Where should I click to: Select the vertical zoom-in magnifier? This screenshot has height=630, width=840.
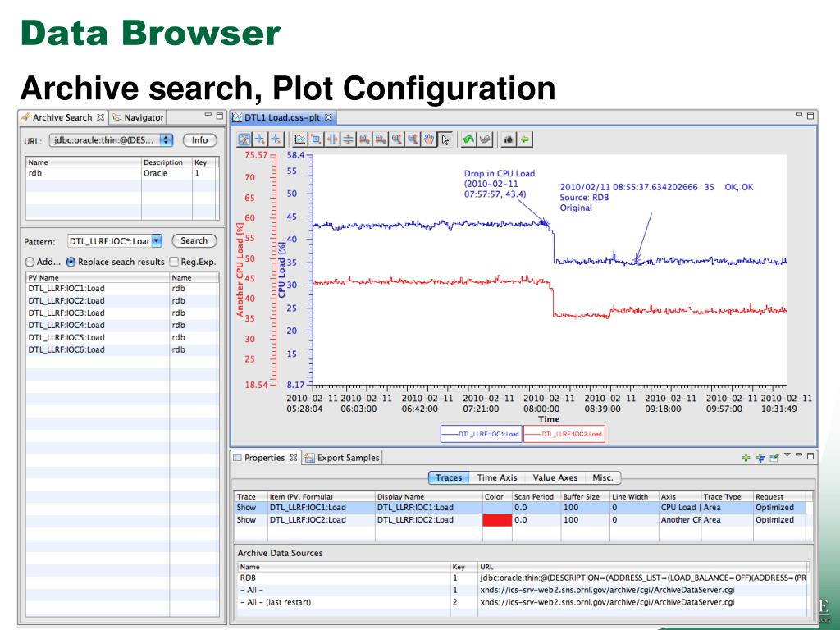(x=396, y=139)
